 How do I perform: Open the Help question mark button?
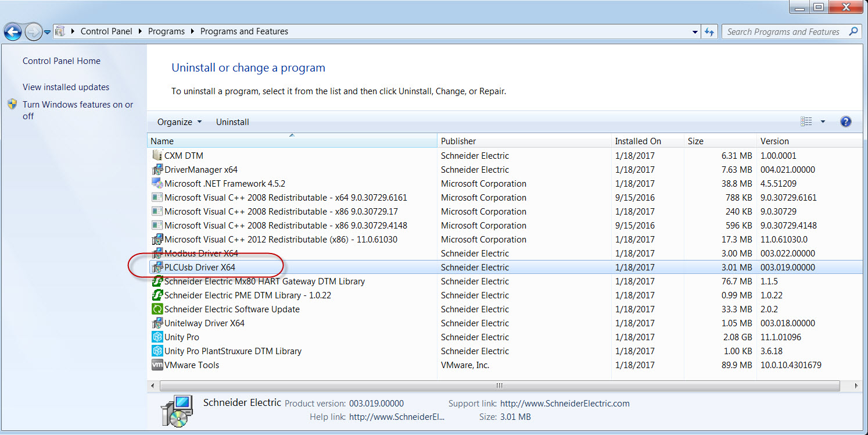coord(846,122)
